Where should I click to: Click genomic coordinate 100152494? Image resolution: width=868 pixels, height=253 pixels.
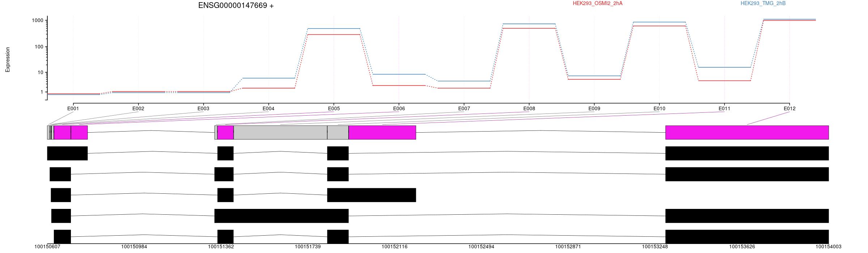481,247
